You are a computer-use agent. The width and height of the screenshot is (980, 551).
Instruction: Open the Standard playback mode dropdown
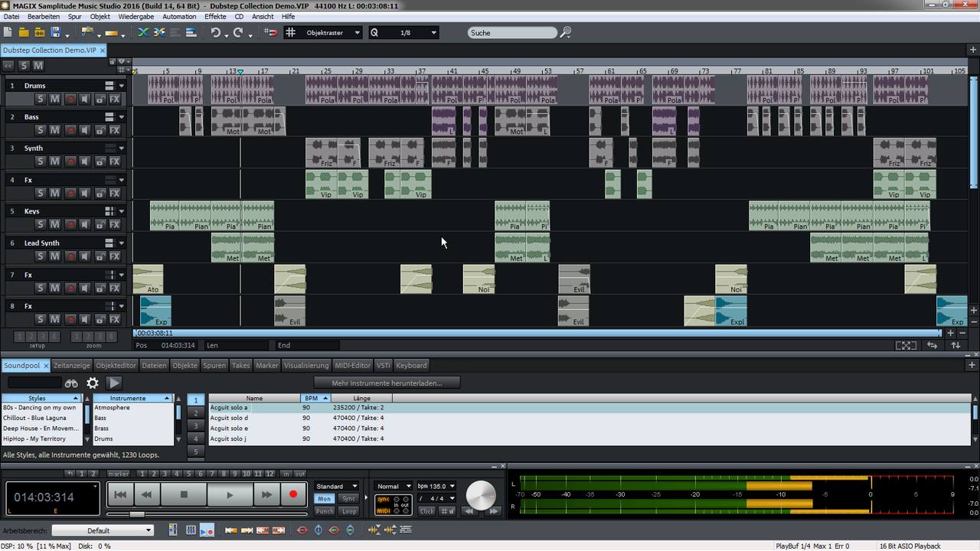(337, 486)
